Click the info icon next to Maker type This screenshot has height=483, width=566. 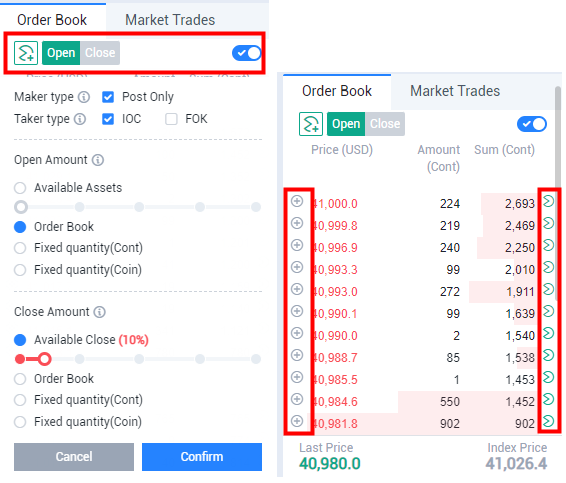pos(84,97)
